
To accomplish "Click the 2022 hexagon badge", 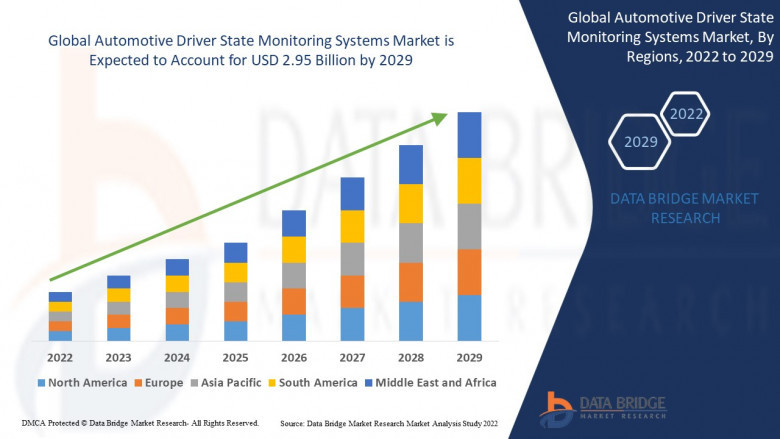I will [687, 114].
